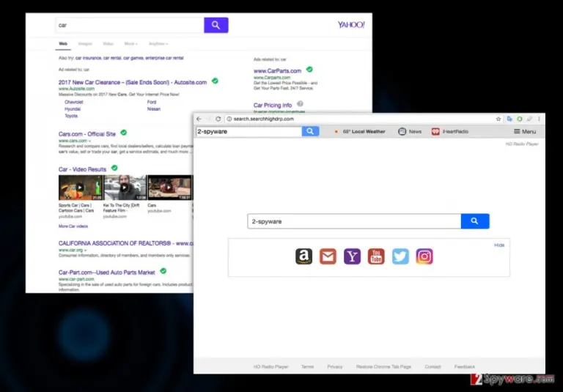Open the Contact footer link
This screenshot has height=392, width=563.
coord(433,366)
